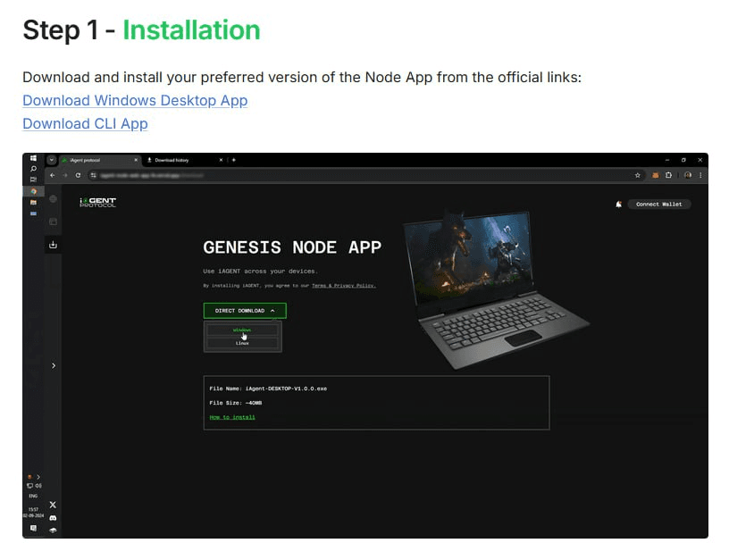Screen dimensions: 729x560
Task: Click the blue app icon in the Windows taskbar
Action: point(33,213)
